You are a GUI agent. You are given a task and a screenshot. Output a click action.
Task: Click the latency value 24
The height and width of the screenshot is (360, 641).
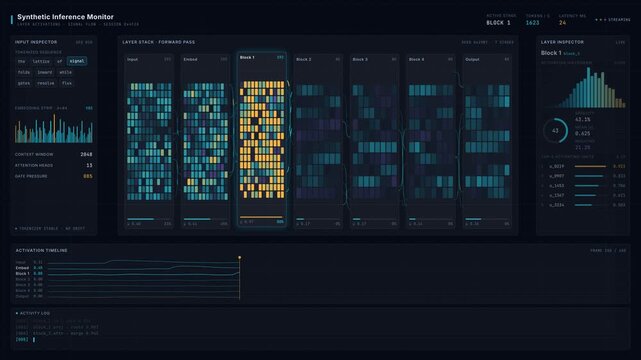point(563,23)
